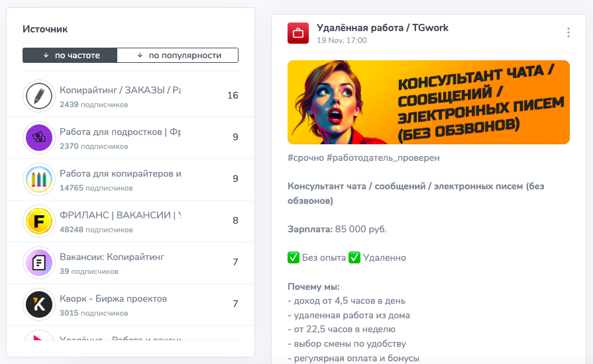
Task: Click the Зарплата: 85 000 руб. line
Action: (x=337, y=229)
